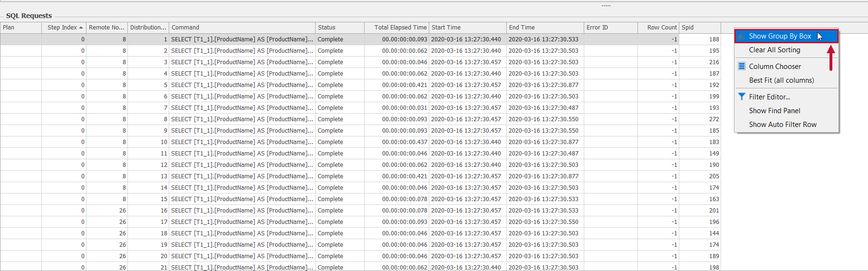868x271 pixels.
Task: Click the Step Index ascending sort arrow
Action: pyautogui.click(x=81, y=28)
